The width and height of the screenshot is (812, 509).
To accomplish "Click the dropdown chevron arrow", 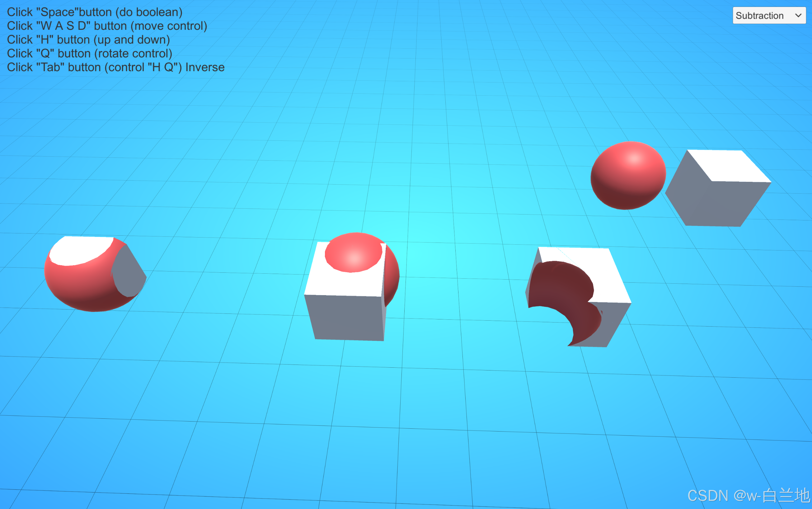I will click(798, 16).
